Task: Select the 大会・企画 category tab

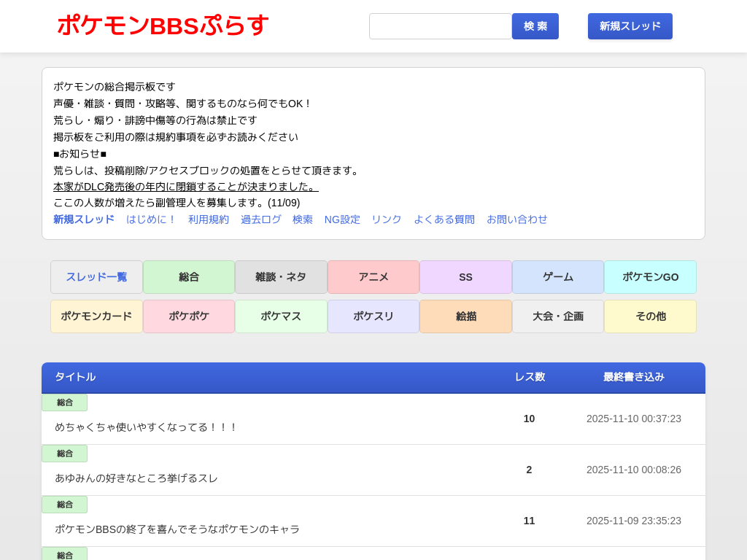Action: click(557, 316)
